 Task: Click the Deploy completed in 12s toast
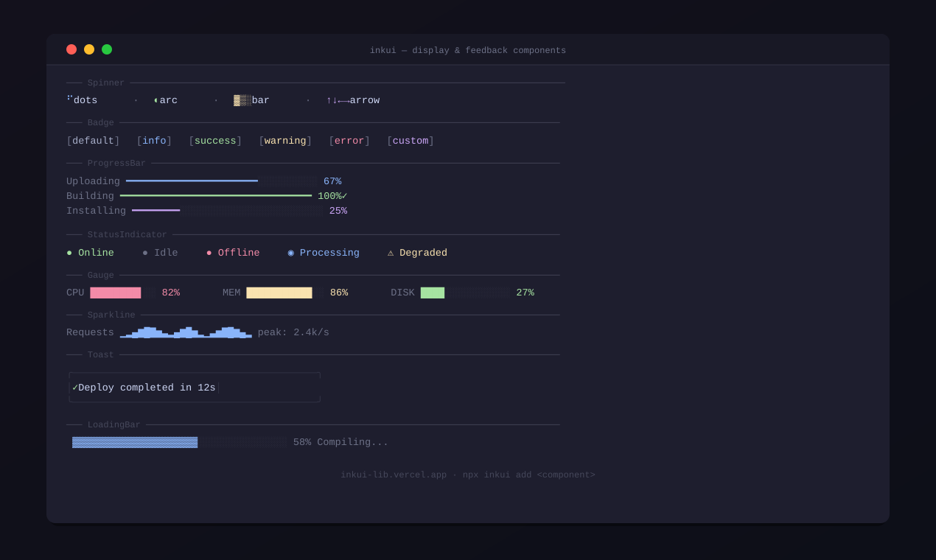click(195, 388)
